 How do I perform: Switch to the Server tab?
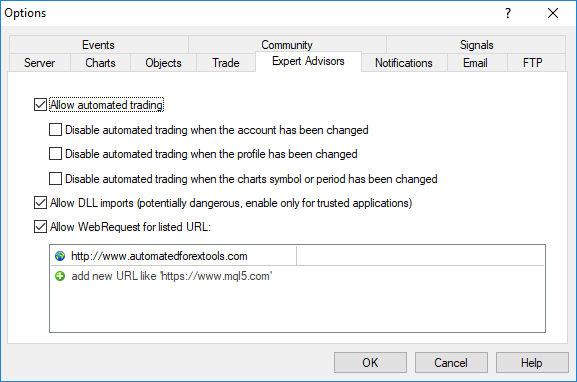[39, 63]
